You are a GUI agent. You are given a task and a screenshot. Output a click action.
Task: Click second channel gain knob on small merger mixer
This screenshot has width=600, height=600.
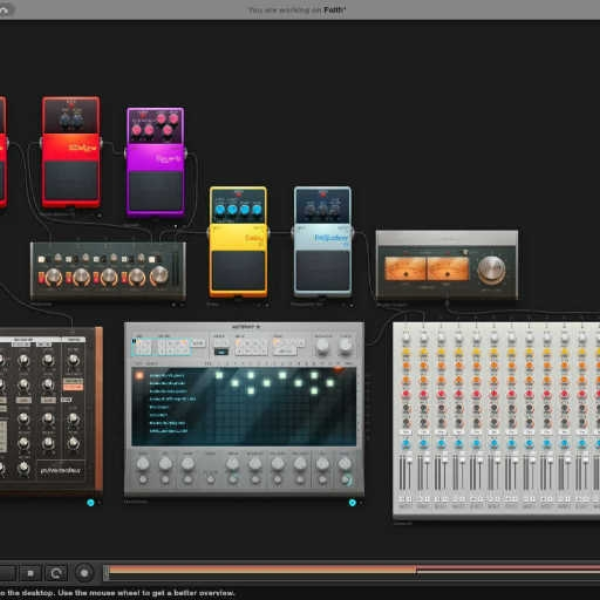(x=82, y=277)
